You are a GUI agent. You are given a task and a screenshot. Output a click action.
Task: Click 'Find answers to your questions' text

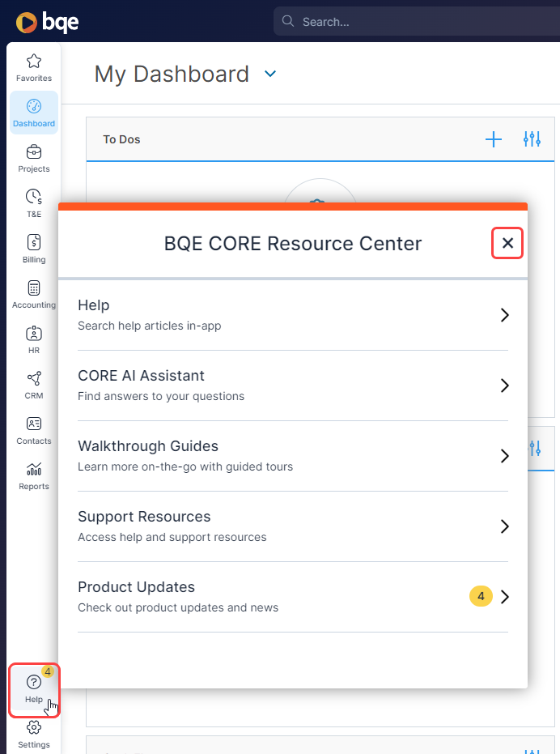pyautogui.click(x=161, y=396)
